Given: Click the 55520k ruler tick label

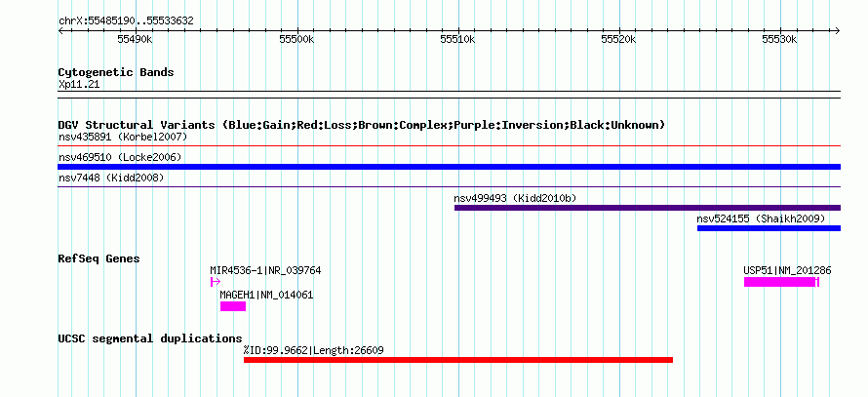Looking at the screenshot, I should pyautogui.click(x=619, y=39).
